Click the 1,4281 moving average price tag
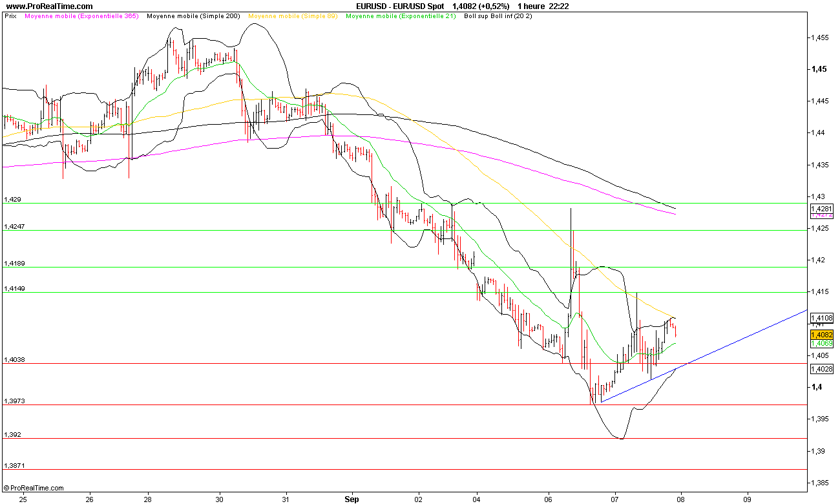840x504 pixels. pyautogui.click(x=821, y=209)
